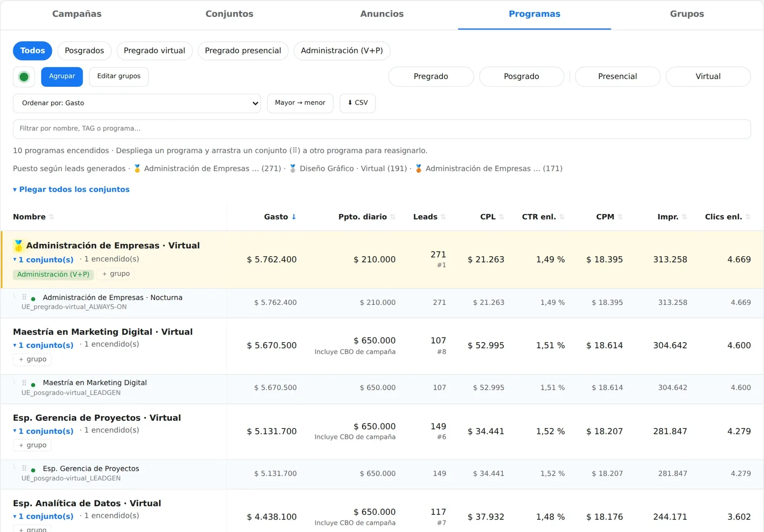Collapse conjuntos under Esp. Analítica de Datos
The width and height of the screenshot is (764, 532).
coord(43,516)
